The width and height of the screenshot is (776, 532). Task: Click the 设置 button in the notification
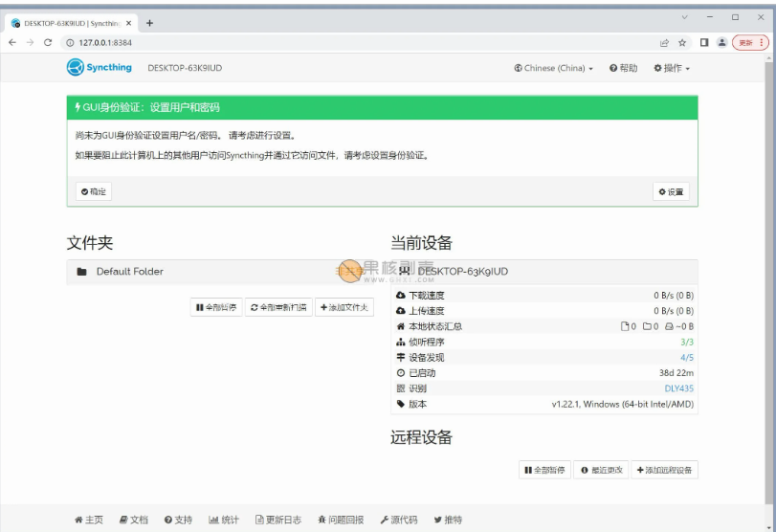pyautogui.click(x=671, y=191)
